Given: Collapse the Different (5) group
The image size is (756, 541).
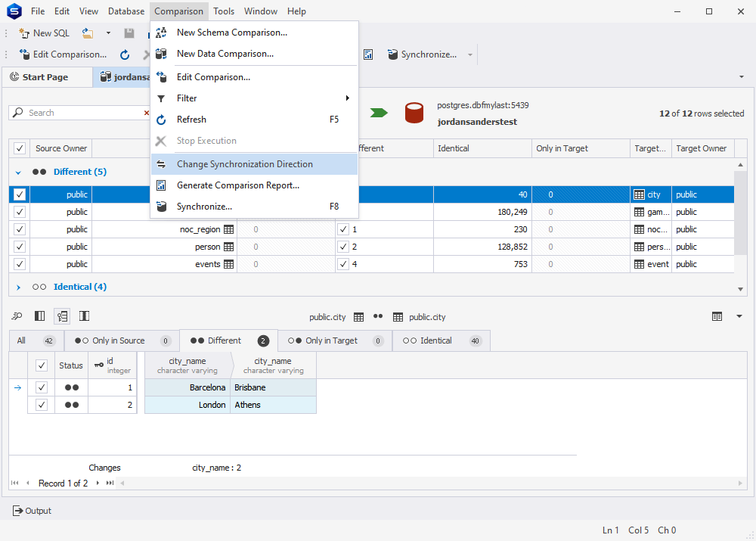Looking at the screenshot, I should [x=17, y=172].
